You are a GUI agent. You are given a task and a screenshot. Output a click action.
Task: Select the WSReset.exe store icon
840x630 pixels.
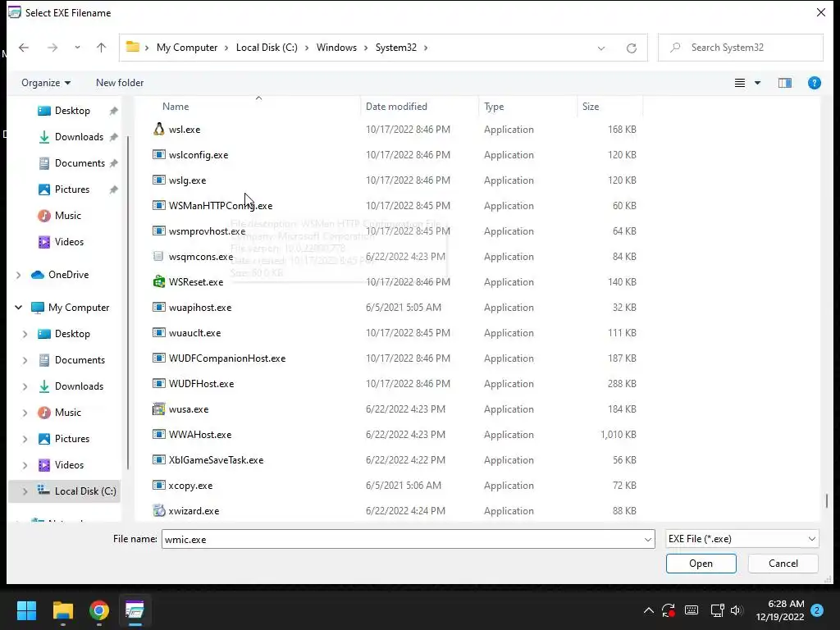click(158, 282)
